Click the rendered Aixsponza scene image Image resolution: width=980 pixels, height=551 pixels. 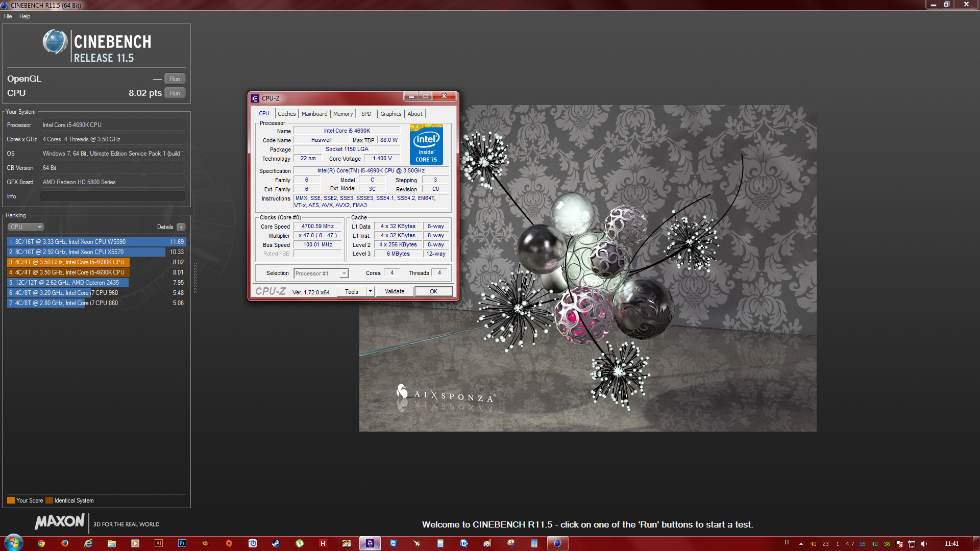click(x=587, y=268)
